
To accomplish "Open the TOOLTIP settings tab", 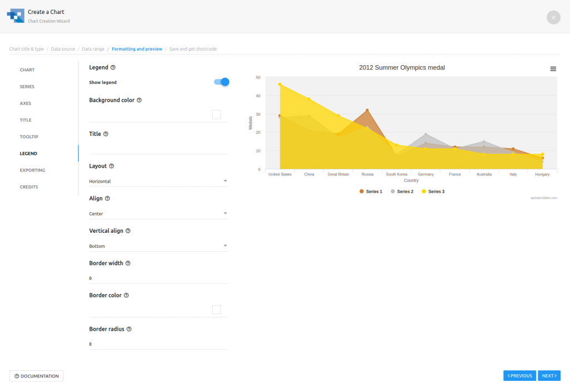I will (x=29, y=136).
